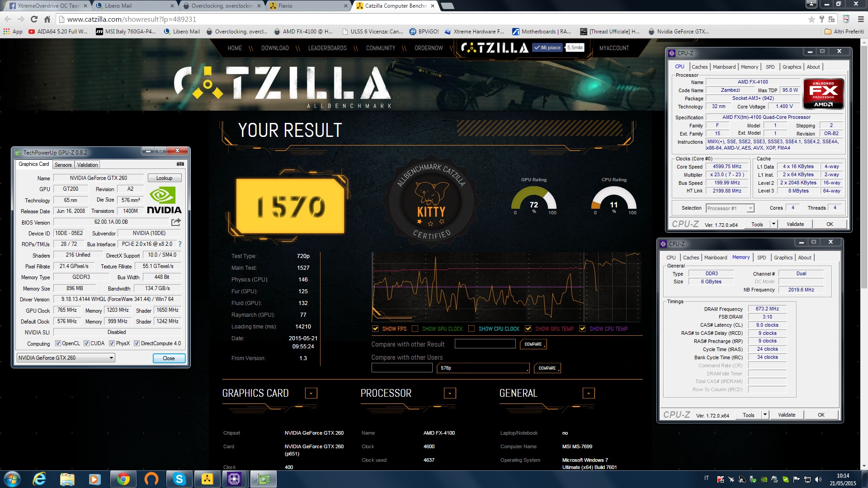Click the Close button in GPU-Z

tap(169, 358)
